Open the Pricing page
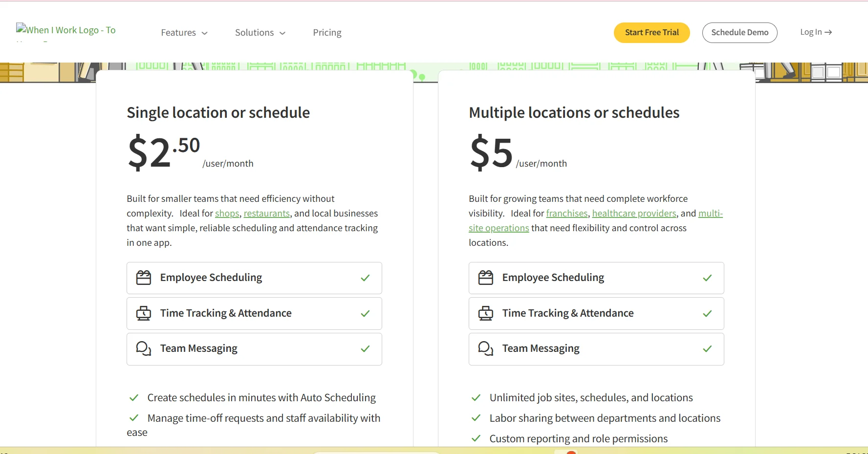Image resolution: width=868 pixels, height=454 pixels. pyautogui.click(x=327, y=33)
